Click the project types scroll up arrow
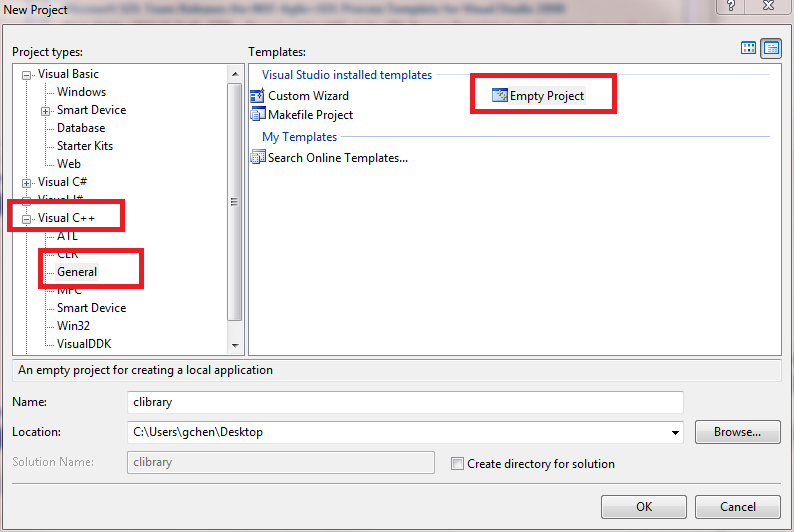Viewport: 794px width, 532px height. (x=234, y=74)
